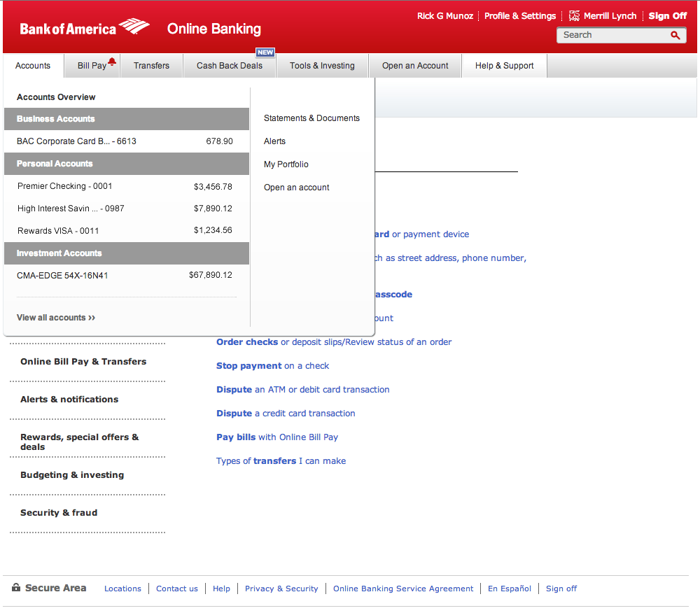This screenshot has height=613, width=700.
Task: Click the Locations footer link
Action: click(x=122, y=589)
